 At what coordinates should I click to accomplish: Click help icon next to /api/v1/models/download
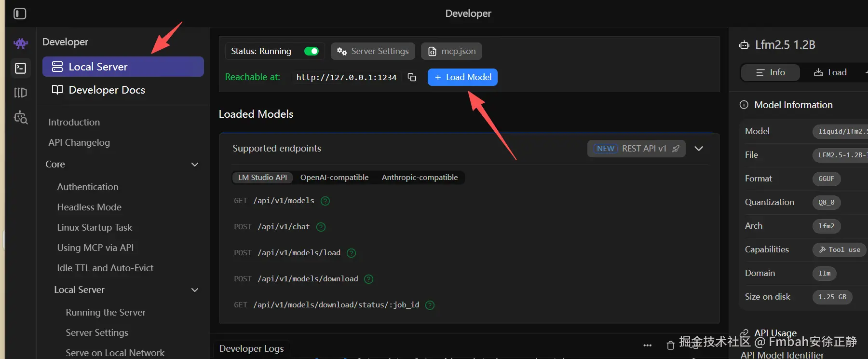369,279
